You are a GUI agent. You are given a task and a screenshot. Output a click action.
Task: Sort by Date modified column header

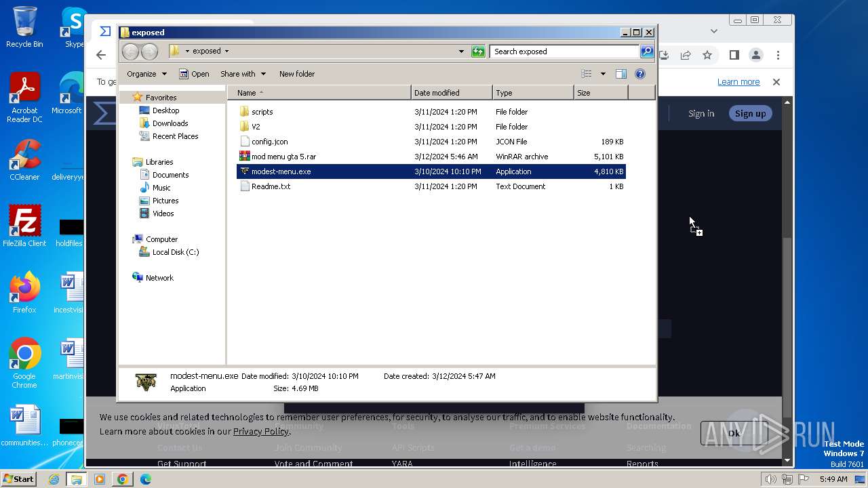point(452,93)
